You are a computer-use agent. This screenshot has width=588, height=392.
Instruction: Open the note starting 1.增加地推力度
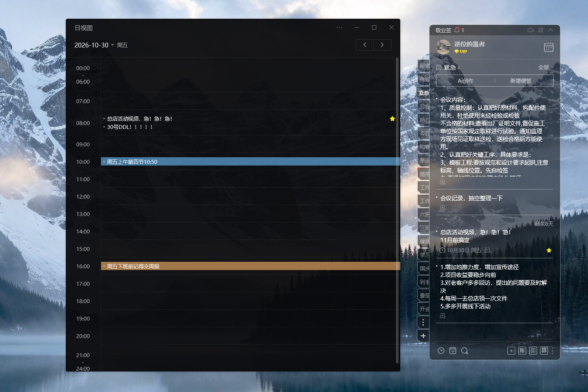493,287
